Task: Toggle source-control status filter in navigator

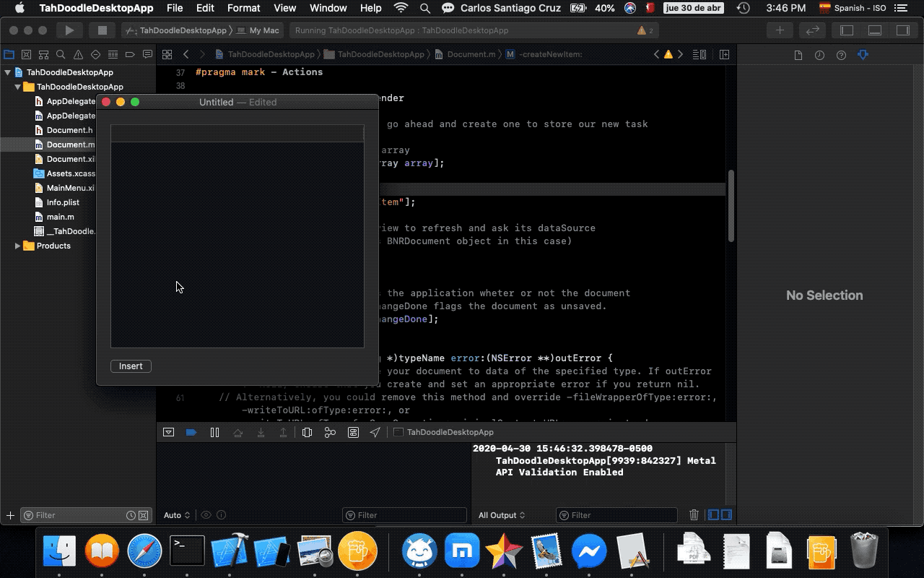Action: 143,515
